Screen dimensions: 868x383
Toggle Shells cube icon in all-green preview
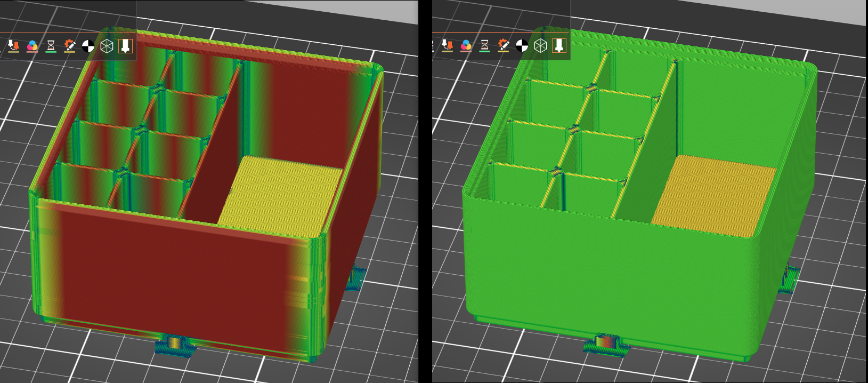coord(541,46)
